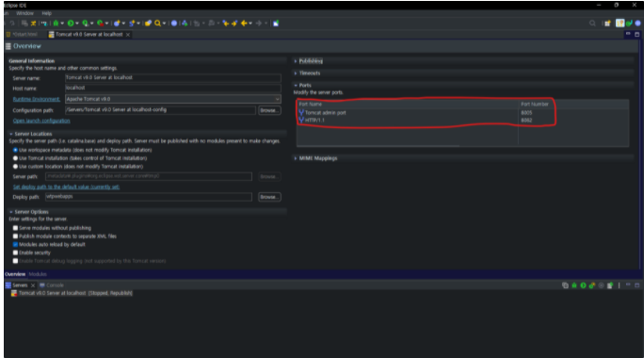644x358 pixels.
Task: Collapse the Server Locations section
Action: click(11, 134)
